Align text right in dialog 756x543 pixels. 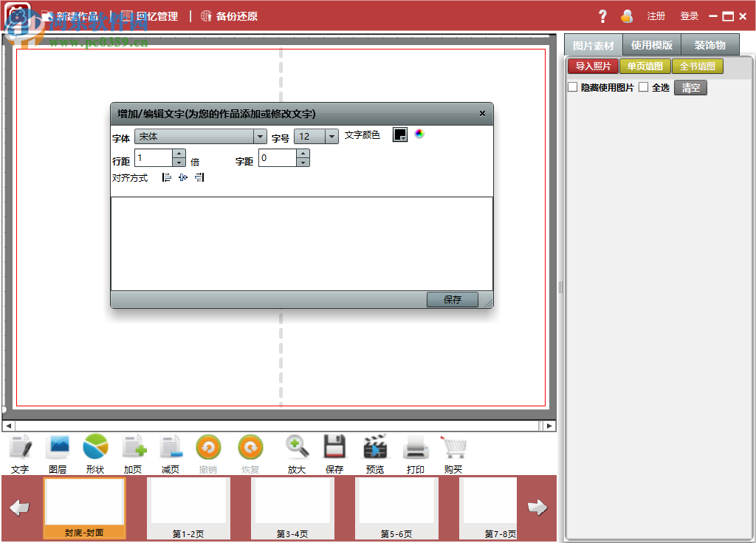click(199, 177)
